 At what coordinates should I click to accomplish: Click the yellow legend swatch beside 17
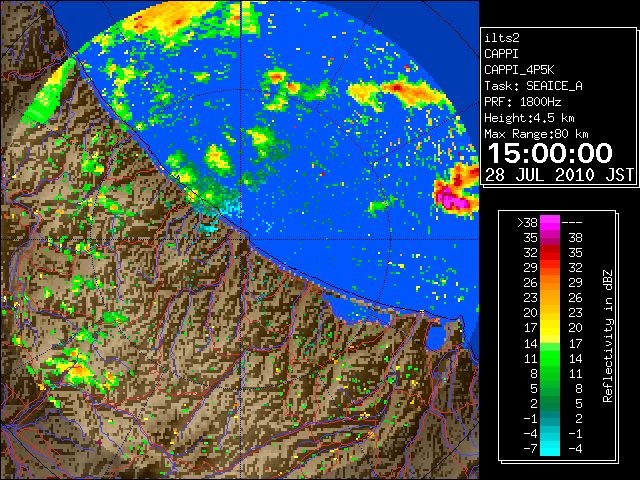550,328
